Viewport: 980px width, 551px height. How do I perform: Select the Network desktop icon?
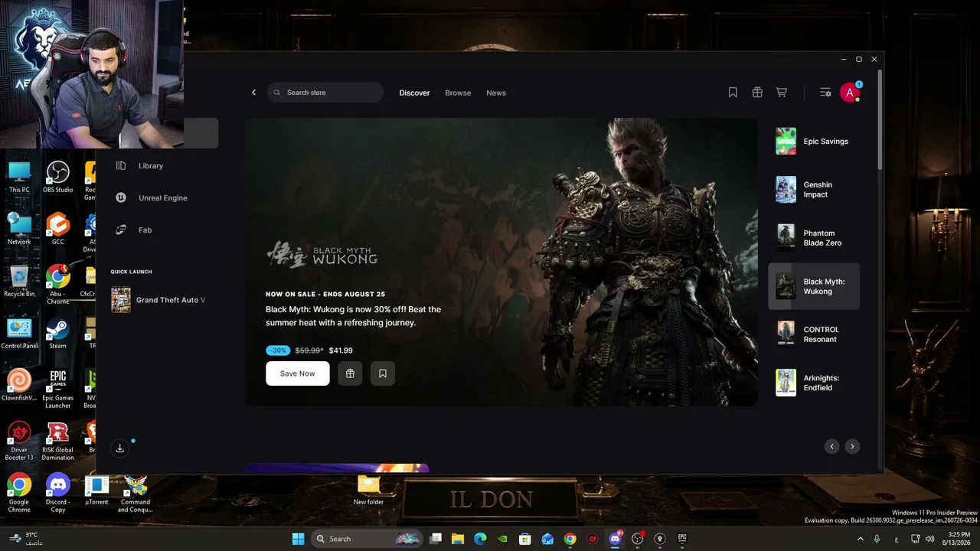pyautogui.click(x=19, y=229)
